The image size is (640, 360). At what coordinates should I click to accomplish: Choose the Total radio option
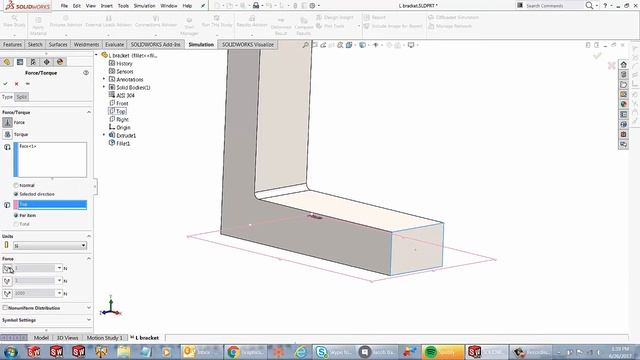[16, 224]
